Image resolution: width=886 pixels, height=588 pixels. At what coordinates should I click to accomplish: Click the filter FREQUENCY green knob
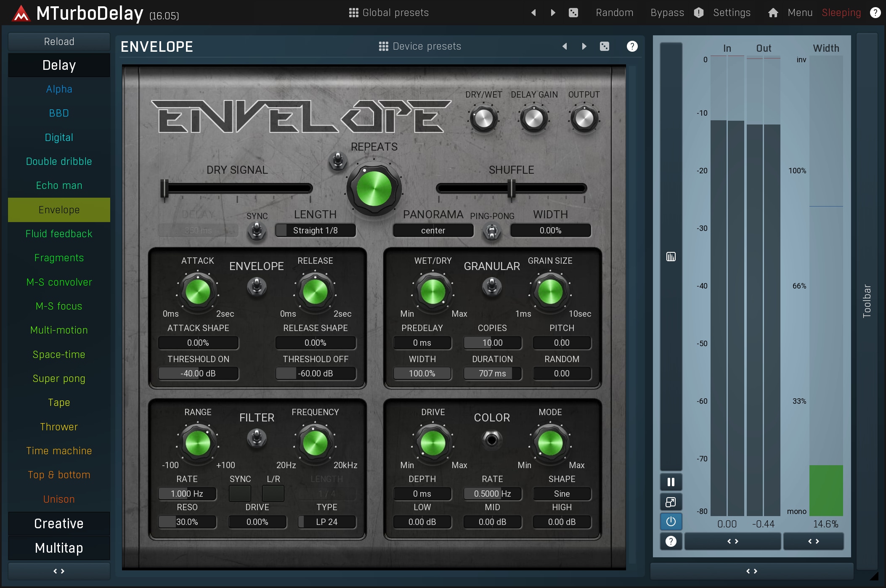[x=315, y=443]
